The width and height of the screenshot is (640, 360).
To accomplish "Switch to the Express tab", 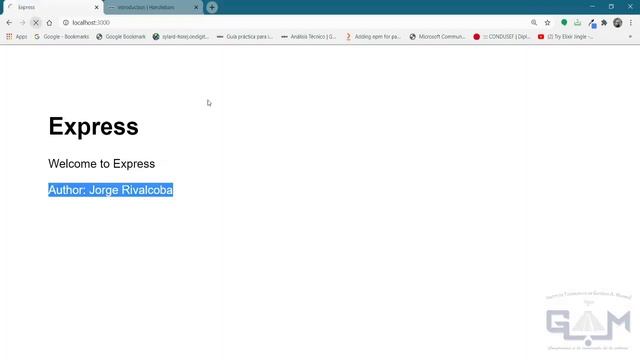I will pos(53,7).
